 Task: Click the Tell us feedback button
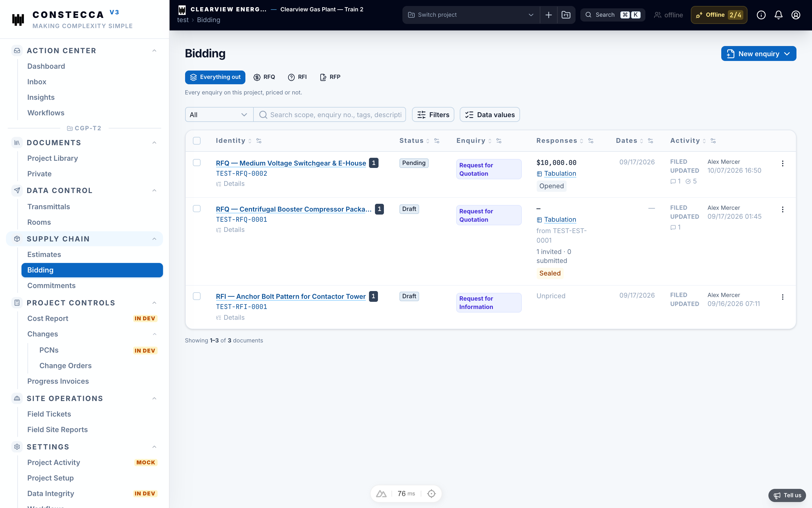point(787,495)
